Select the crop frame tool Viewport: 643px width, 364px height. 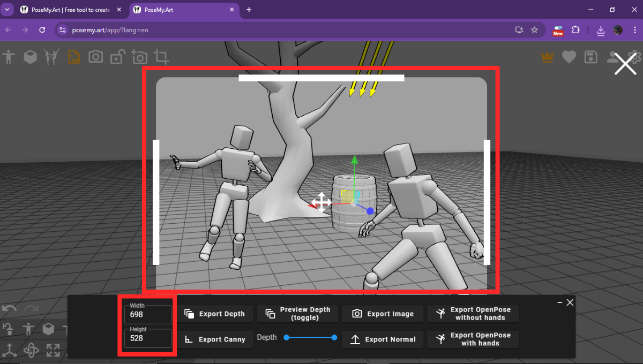[x=161, y=56]
